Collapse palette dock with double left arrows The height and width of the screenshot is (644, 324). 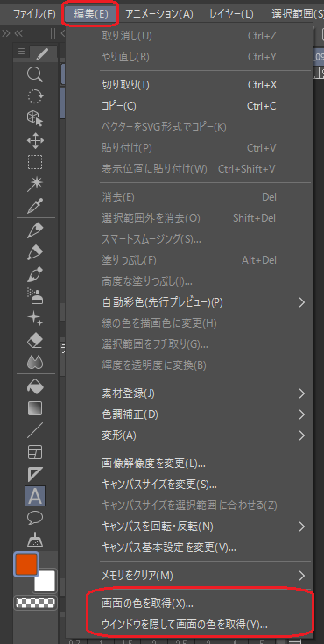18,33
